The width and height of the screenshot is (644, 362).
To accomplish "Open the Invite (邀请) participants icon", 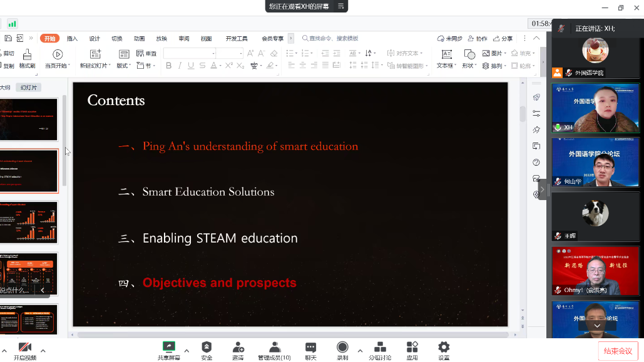I will click(238, 350).
